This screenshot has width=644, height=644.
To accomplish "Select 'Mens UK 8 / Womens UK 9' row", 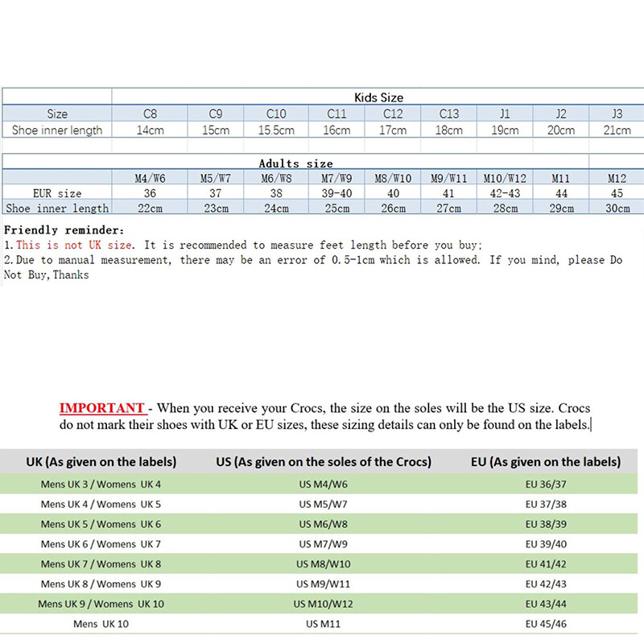I will click(319, 584).
